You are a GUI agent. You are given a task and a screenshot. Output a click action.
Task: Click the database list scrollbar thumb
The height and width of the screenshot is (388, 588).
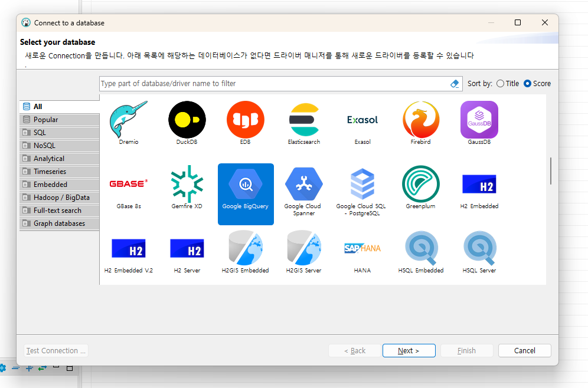[x=550, y=171]
